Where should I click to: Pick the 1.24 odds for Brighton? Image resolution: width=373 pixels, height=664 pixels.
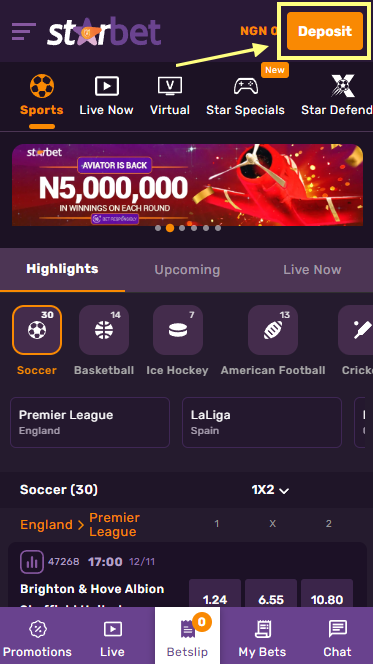click(x=215, y=593)
